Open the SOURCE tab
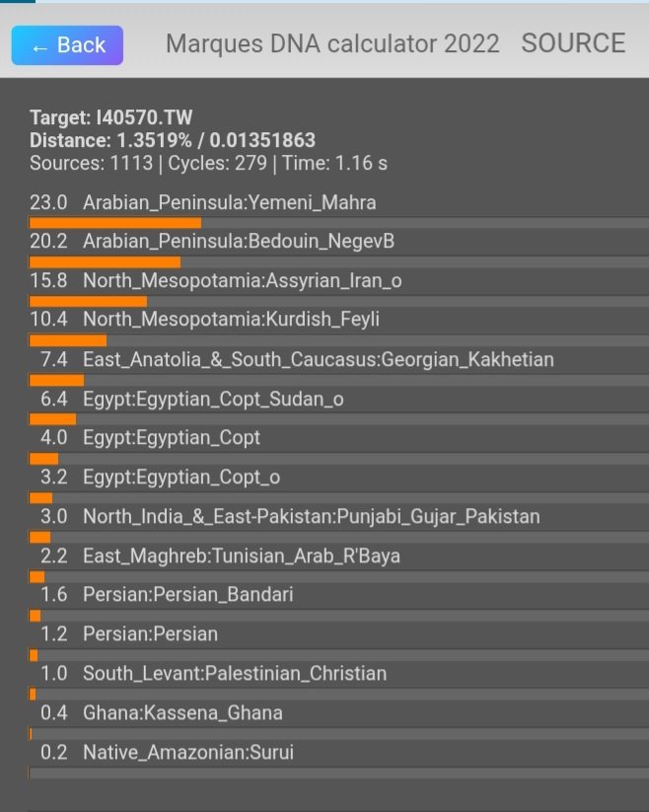This screenshot has width=649, height=812. pyautogui.click(x=573, y=43)
